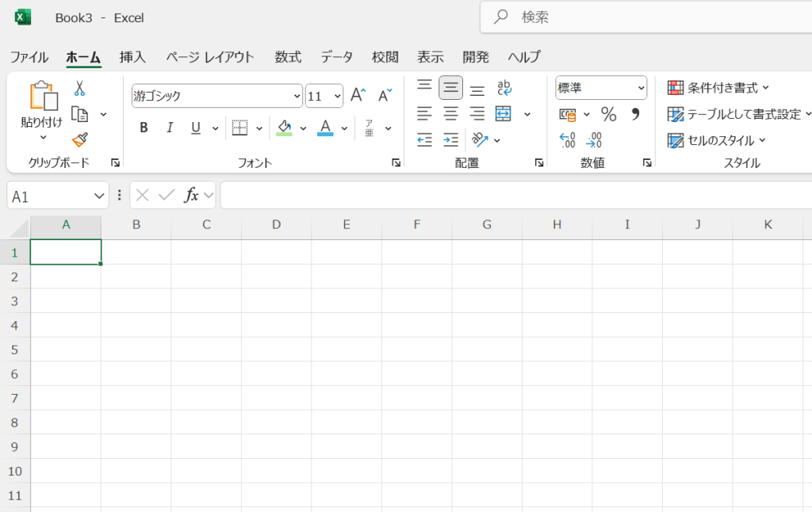Open the 数式 ribbon tab
Image resolution: width=812 pixels, height=512 pixels.
(288, 57)
